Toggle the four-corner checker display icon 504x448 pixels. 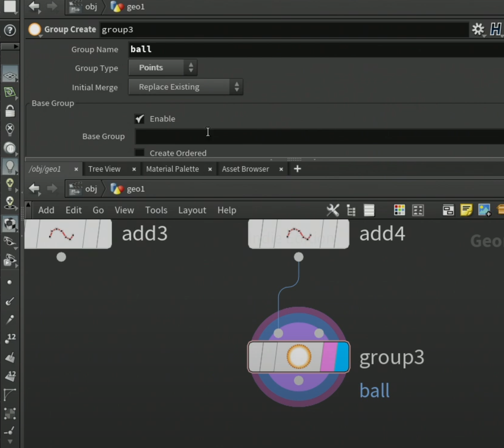10,414
